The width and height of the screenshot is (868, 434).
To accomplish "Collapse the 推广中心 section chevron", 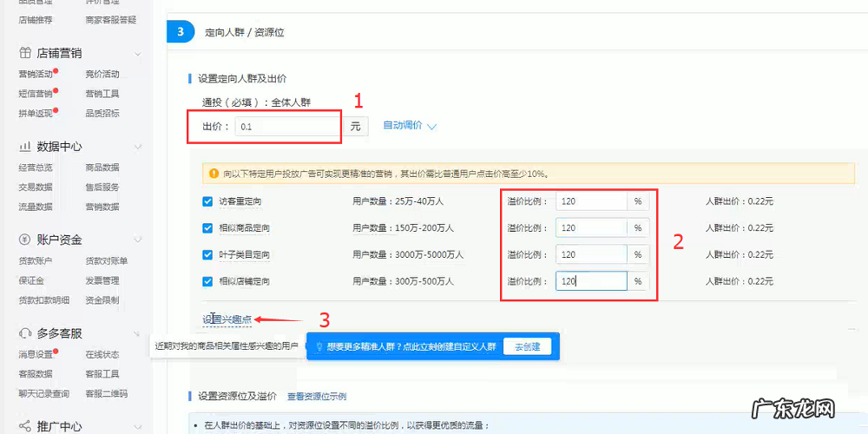I will (138, 427).
